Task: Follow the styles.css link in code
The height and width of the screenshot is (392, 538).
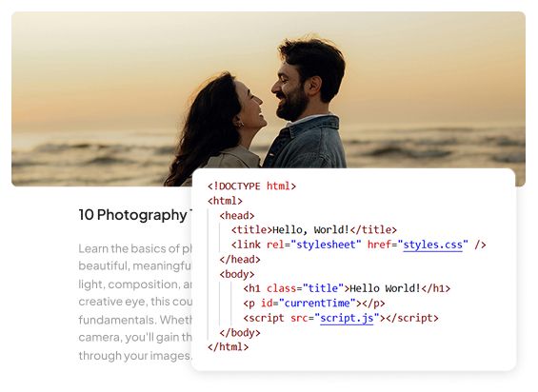Action: [432, 245]
